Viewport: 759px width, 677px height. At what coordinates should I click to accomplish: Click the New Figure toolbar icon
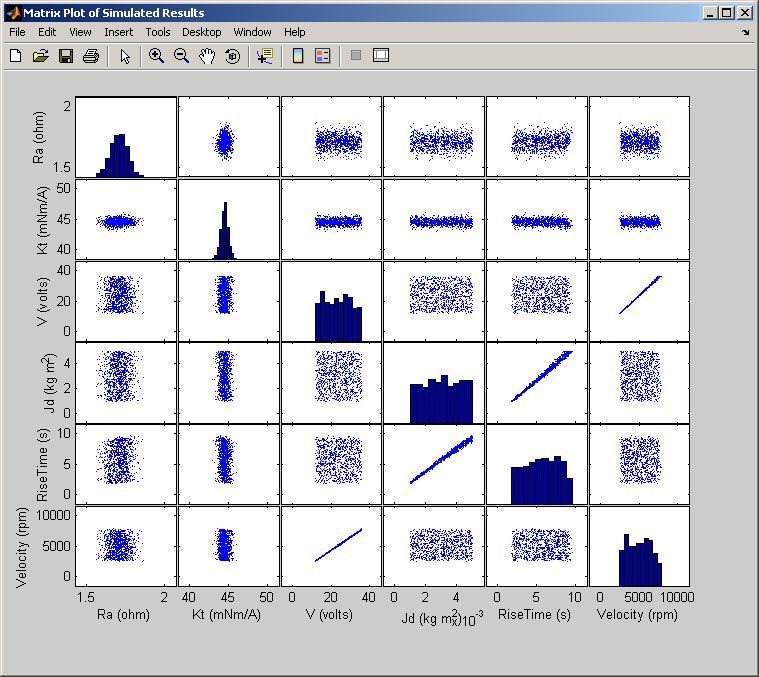(15, 56)
